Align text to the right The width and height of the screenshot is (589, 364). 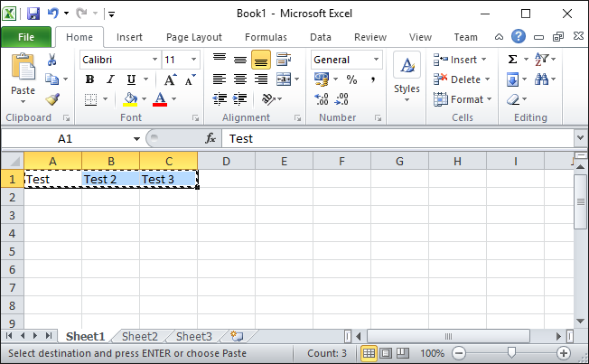pyautogui.click(x=261, y=79)
